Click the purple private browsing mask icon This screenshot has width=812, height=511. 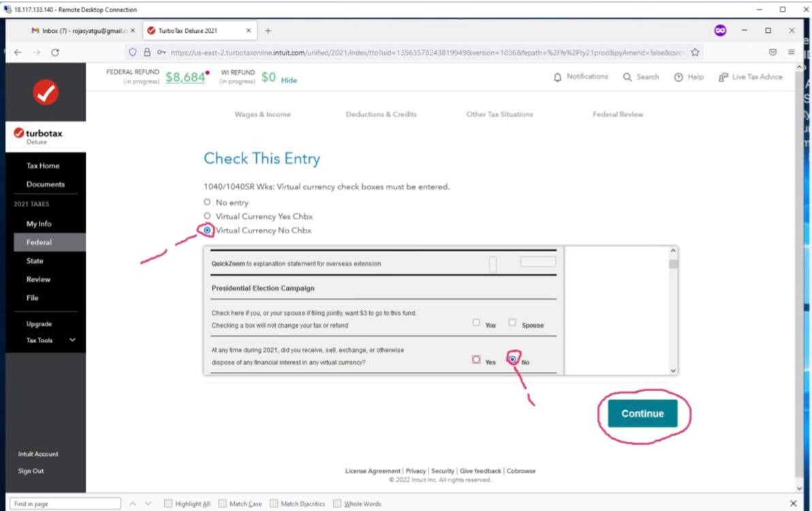click(720, 31)
